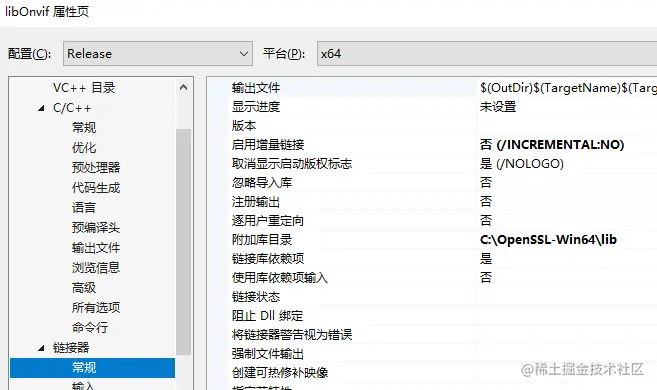Click the 是 (/NOLOGO) value

pyautogui.click(x=522, y=164)
